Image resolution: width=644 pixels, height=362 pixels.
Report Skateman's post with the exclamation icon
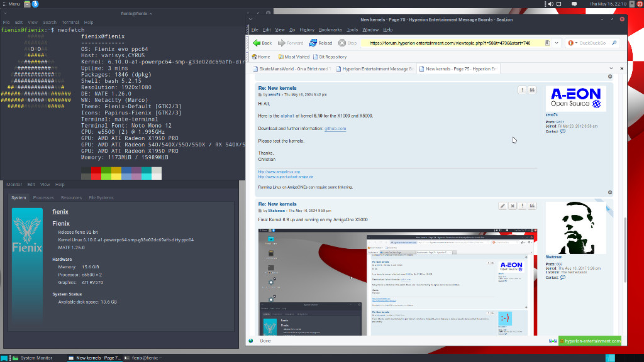[522, 206]
